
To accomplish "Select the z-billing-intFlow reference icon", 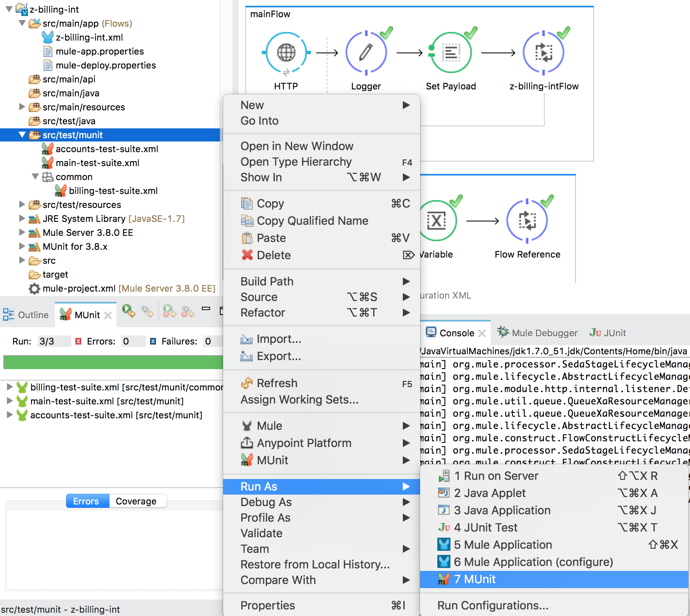I will 544,52.
